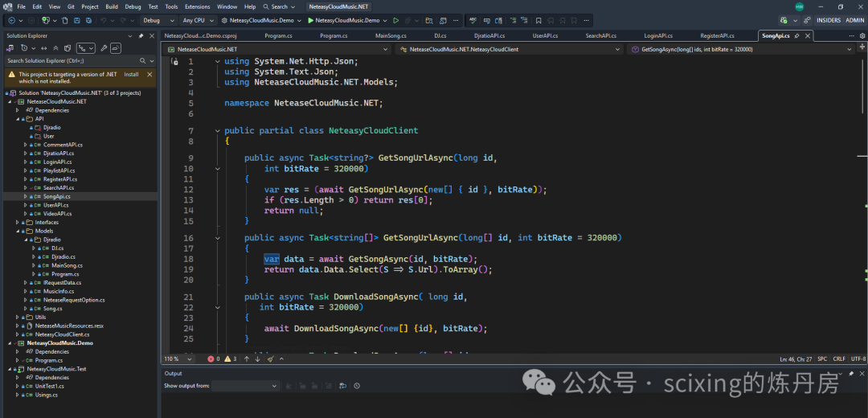Image resolution: width=868 pixels, height=418 pixels.
Task: Dismiss the .NET version warning banner
Action: point(149,74)
